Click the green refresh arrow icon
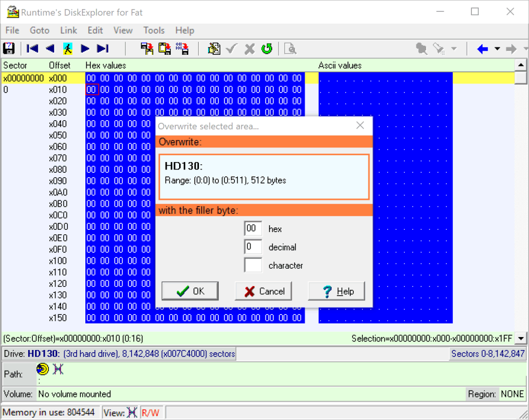The height and width of the screenshot is (420, 529). click(267, 49)
